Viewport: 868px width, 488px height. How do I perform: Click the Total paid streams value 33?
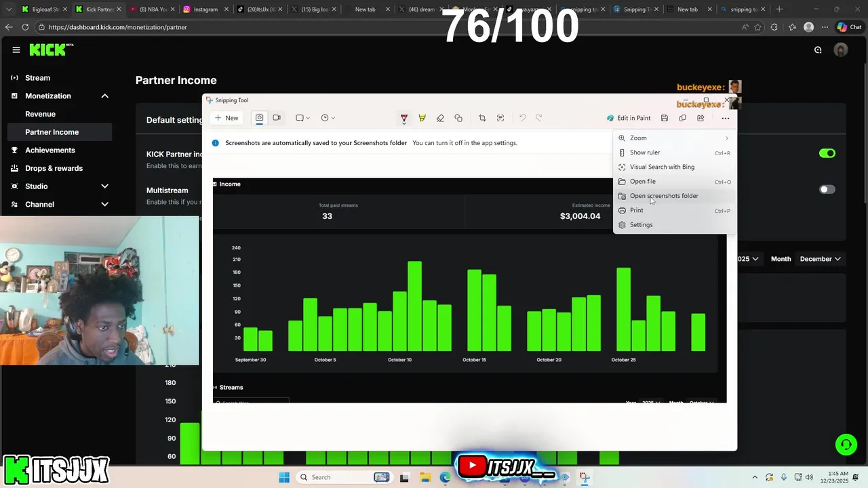point(327,216)
